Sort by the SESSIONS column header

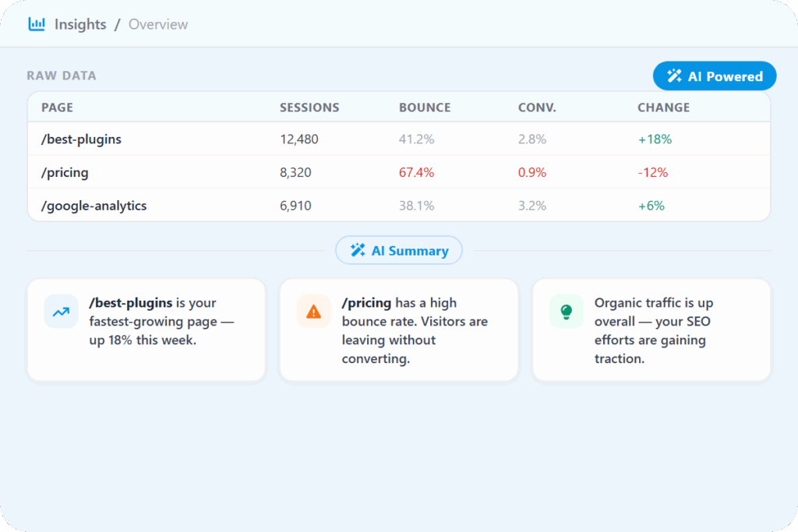click(x=309, y=107)
